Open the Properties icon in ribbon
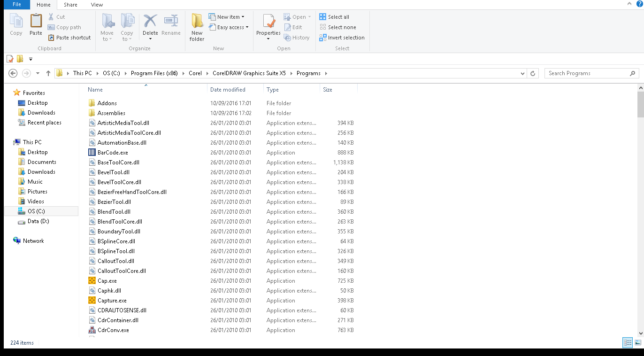The height and width of the screenshot is (356, 644). (268, 21)
